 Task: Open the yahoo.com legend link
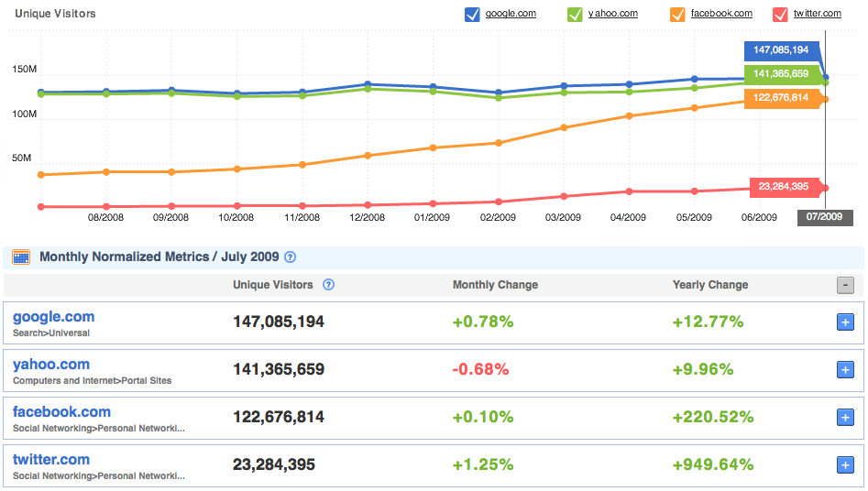[x=613, y=14]
